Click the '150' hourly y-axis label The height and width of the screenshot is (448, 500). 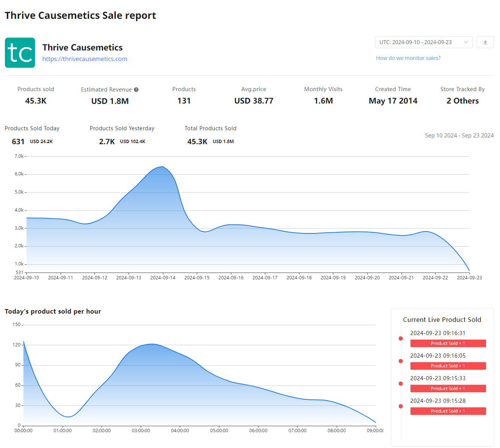tap(17, 325)
